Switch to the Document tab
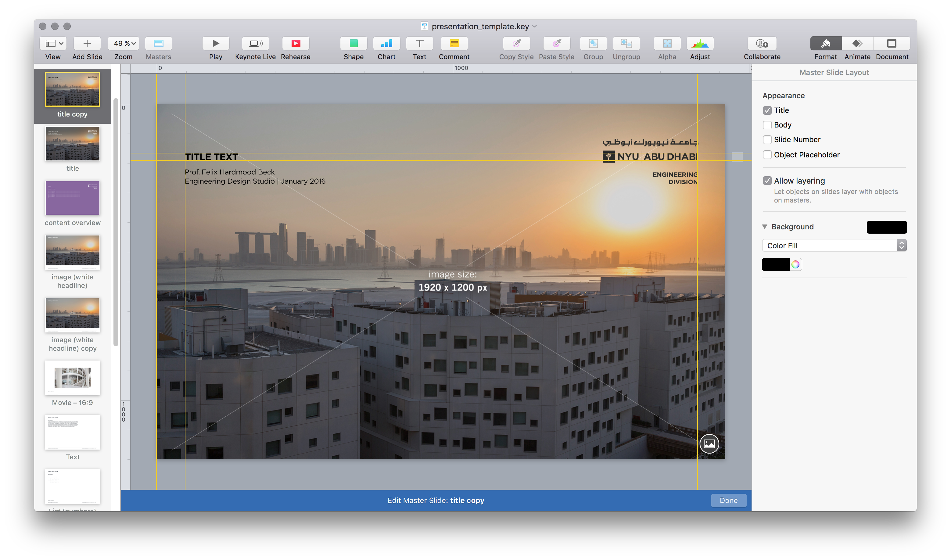Image resolution: width=951 pixels, height=560 pixels. (892, 43)
